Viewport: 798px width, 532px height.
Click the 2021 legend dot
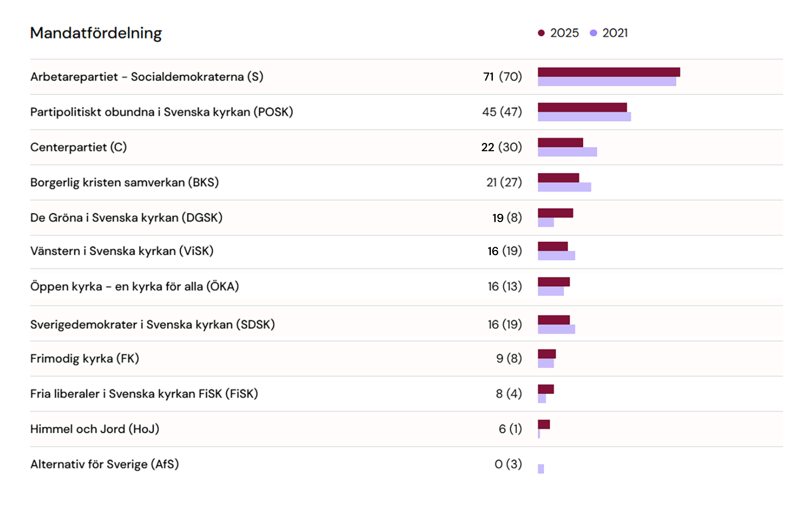pyautogui.click(x=593, y=33)
